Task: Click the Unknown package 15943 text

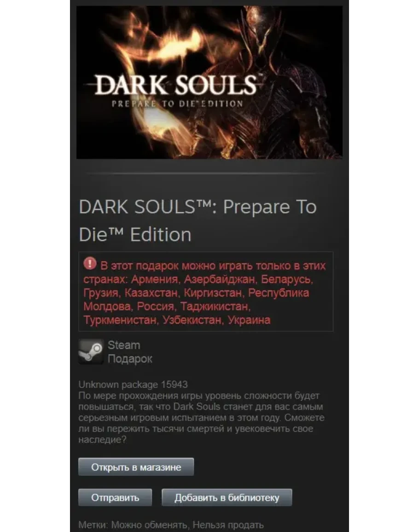Action: click(133, 385)
